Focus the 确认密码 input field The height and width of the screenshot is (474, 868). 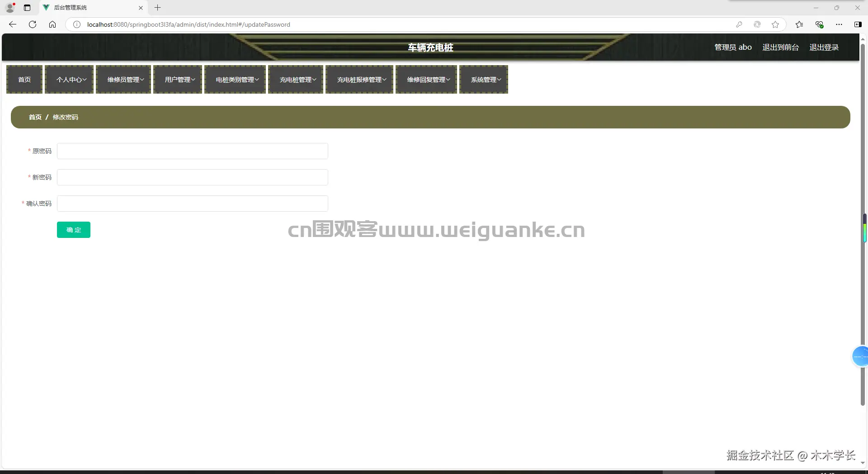tap(193, 204)
